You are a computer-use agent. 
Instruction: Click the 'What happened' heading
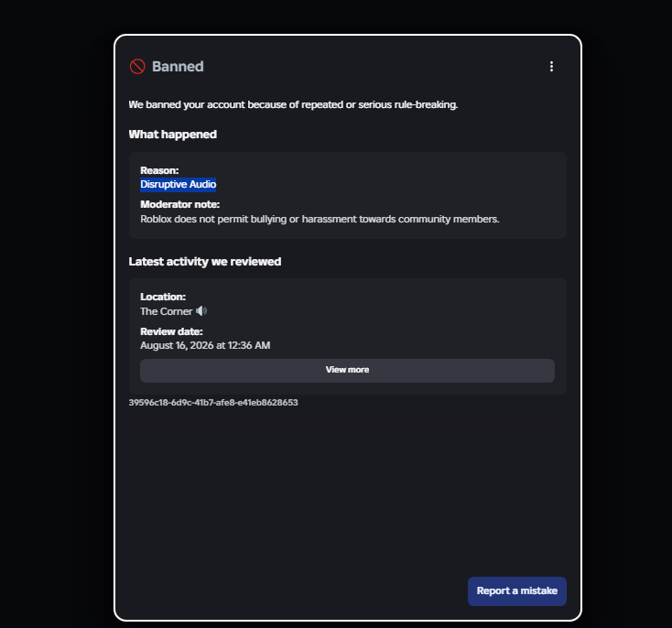[x=173, y=135]
